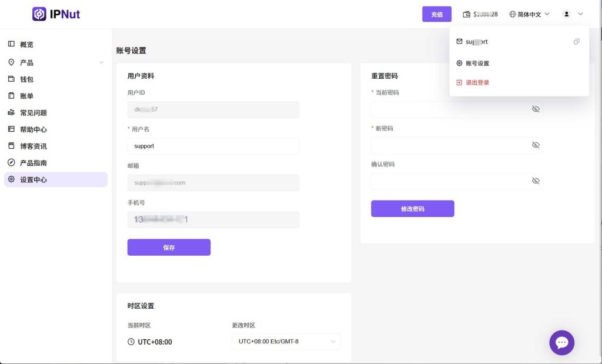Click the 修改密码 button
Image resolution: width=602 pixels, height=364 pixels.
click(412, 209)
